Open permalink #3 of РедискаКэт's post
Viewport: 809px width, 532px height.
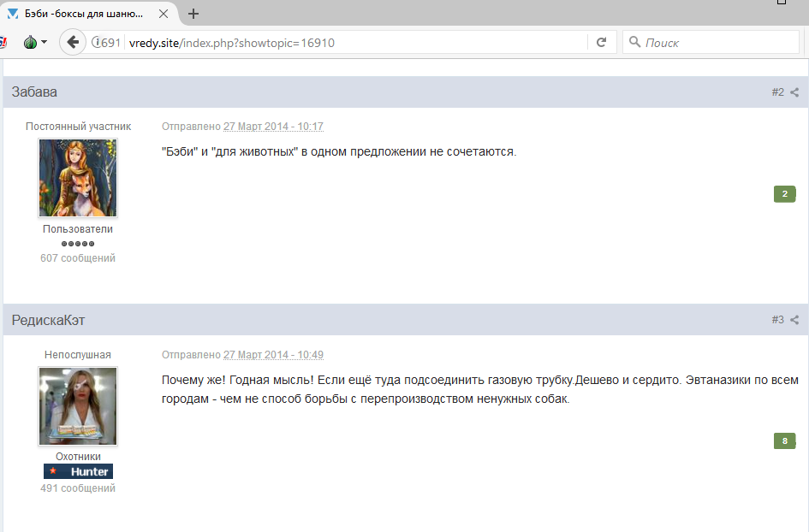(x=777, y=320)
